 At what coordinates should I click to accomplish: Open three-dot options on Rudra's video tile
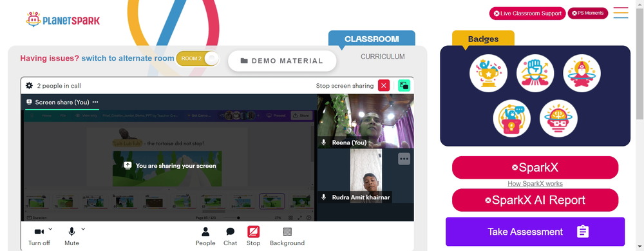[404, 159]
